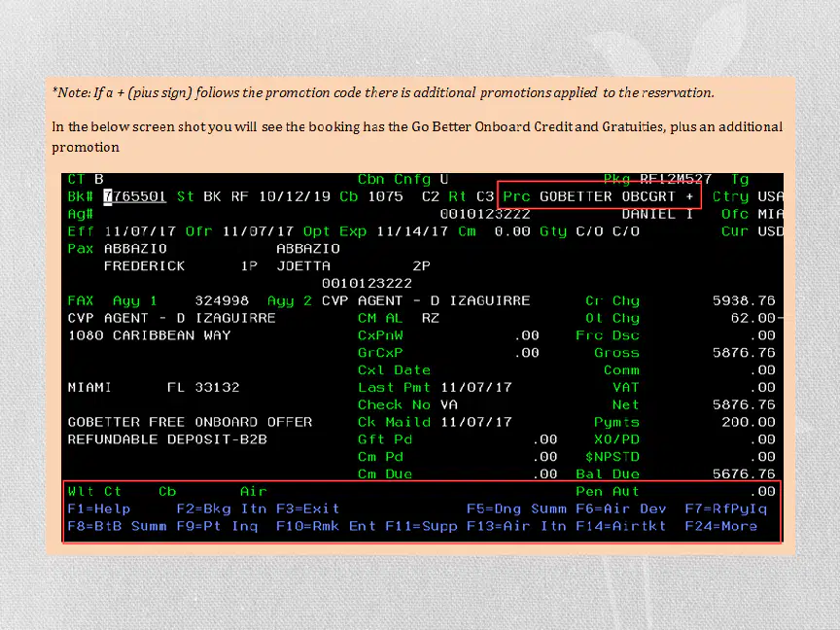Image resolution: width=840 pixels, height=630 pixels.
Task: Select F7=RfPyIq function label
Action: coord(726,508)
